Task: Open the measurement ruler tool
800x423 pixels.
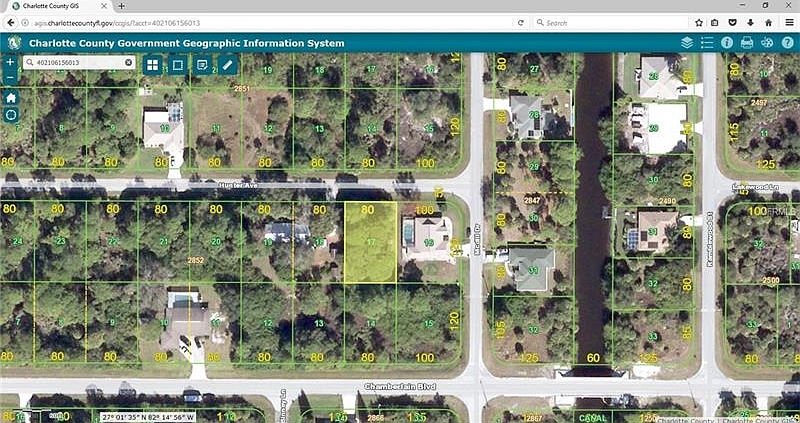Action: [x=228, y=65]
